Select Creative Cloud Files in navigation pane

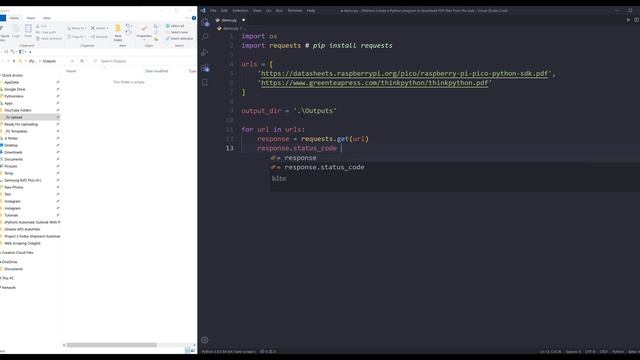(17, 253)
